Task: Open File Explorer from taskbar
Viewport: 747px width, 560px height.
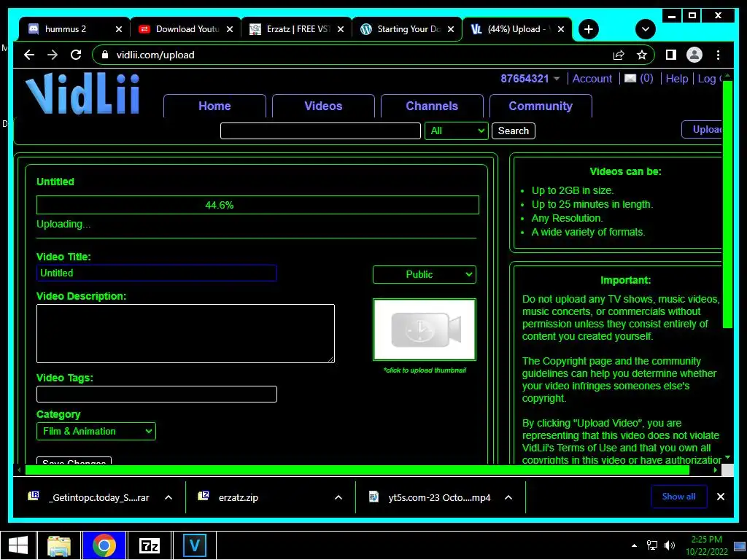Action: click(59, 545)
